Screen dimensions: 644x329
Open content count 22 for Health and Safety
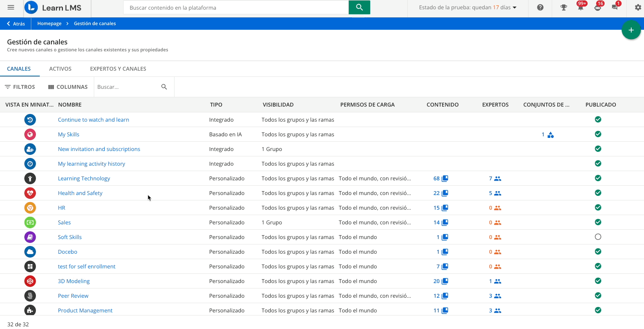point(441,193)
